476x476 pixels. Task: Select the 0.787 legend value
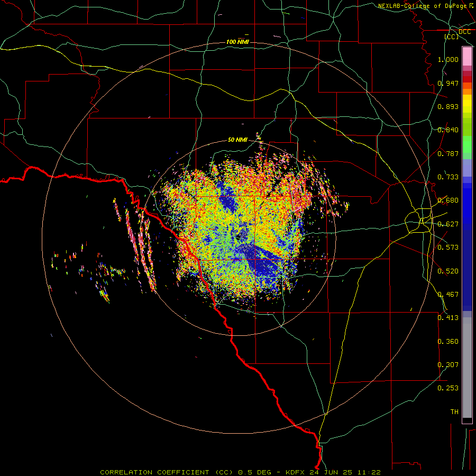click(448, 153)
